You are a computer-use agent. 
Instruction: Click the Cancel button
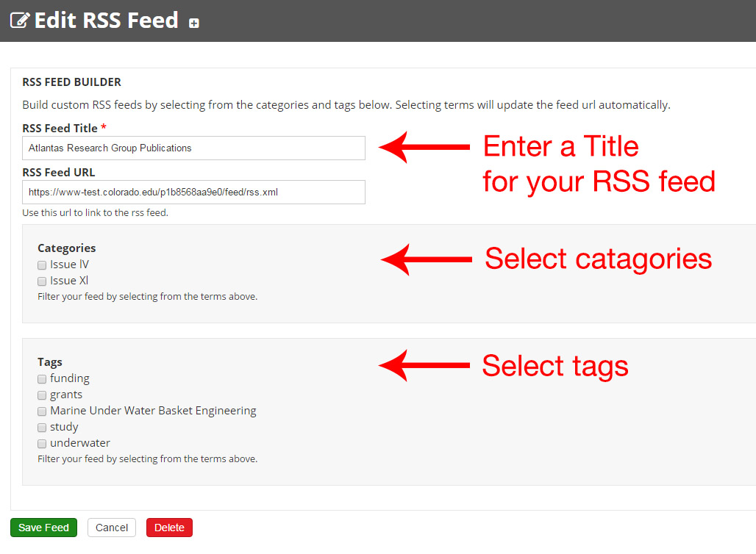click(111, 528)
